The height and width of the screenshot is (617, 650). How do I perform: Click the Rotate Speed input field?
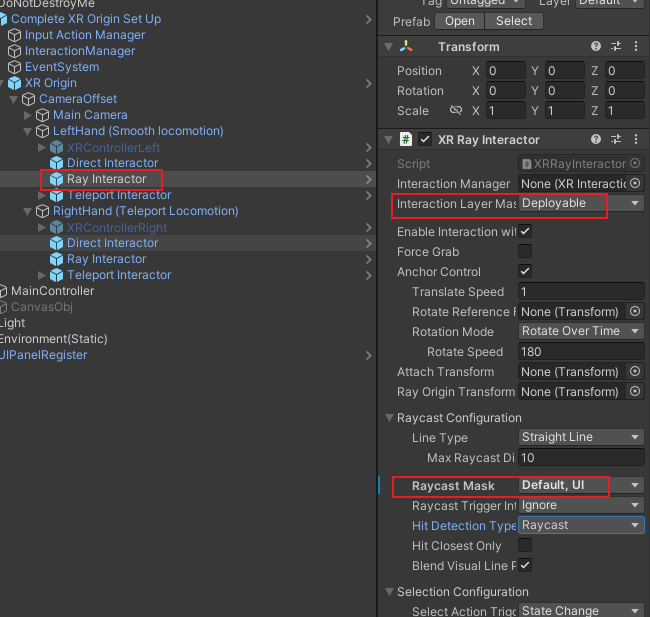click(580, 352)
